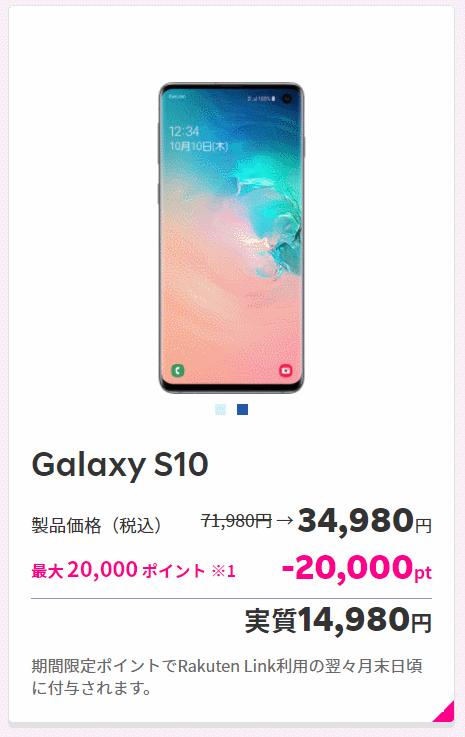This screenshot has height=737, width=465.
Task: Click the 34,980円 discounted price
Action: point(365,521)
